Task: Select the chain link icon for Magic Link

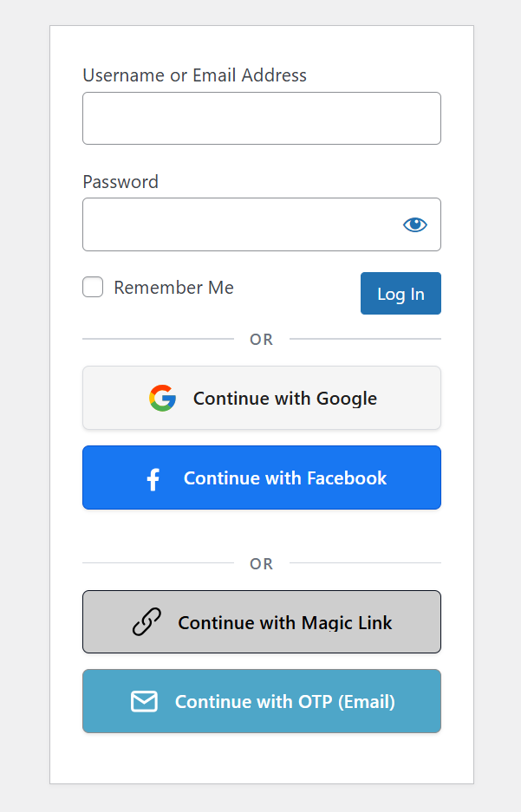Action: point(145,621)
